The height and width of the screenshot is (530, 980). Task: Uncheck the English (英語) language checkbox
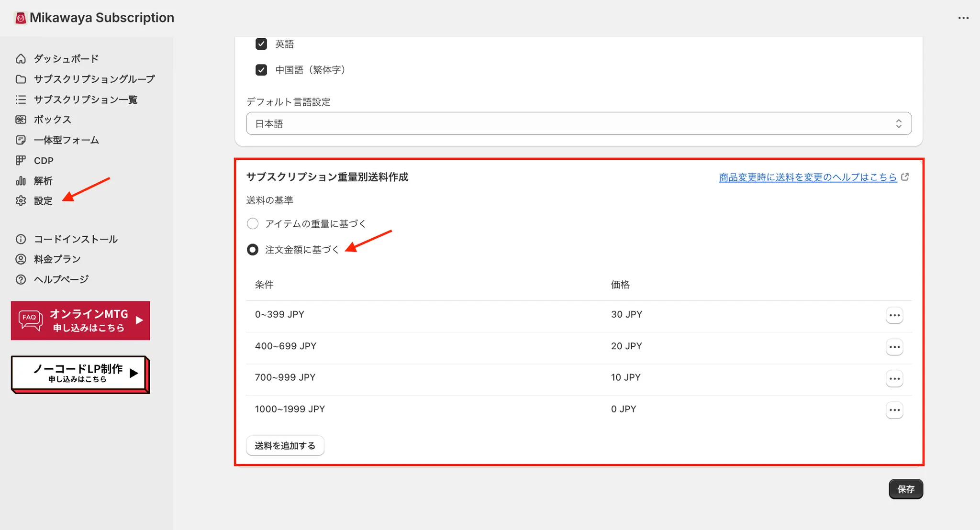261,44
